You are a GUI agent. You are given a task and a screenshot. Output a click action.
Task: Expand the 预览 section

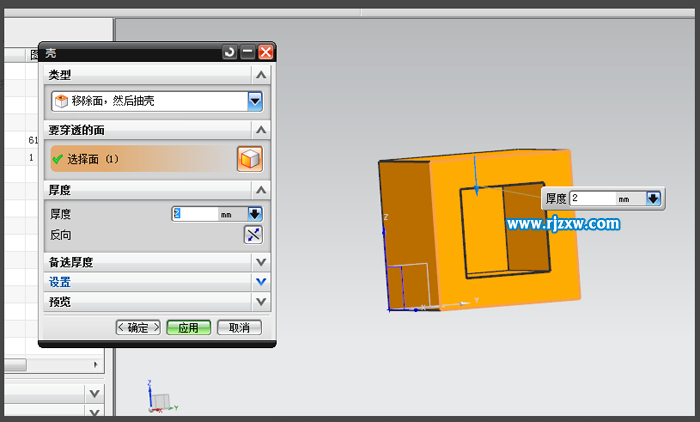point(261,301)
